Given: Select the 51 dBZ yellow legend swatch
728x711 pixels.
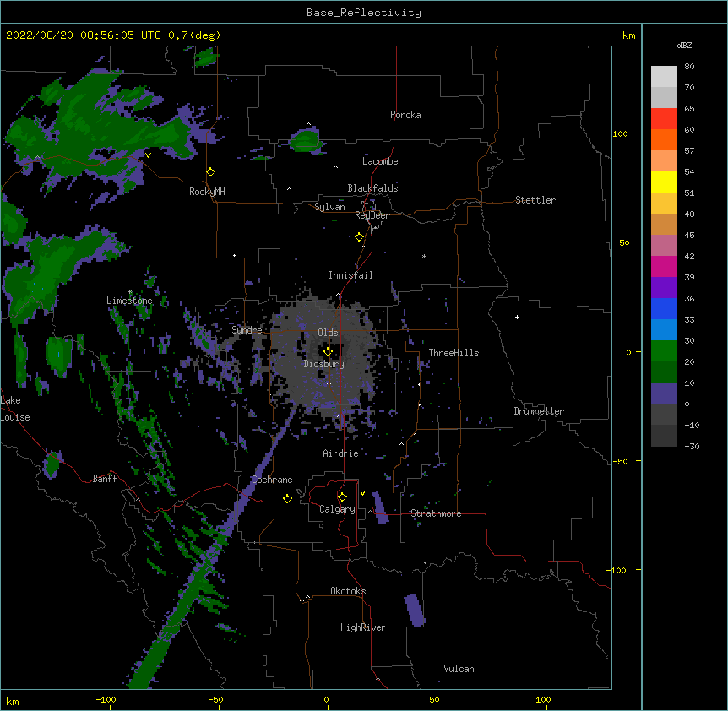Looking at the screenshot, I should pyautogui.click(x=664, y=182).
